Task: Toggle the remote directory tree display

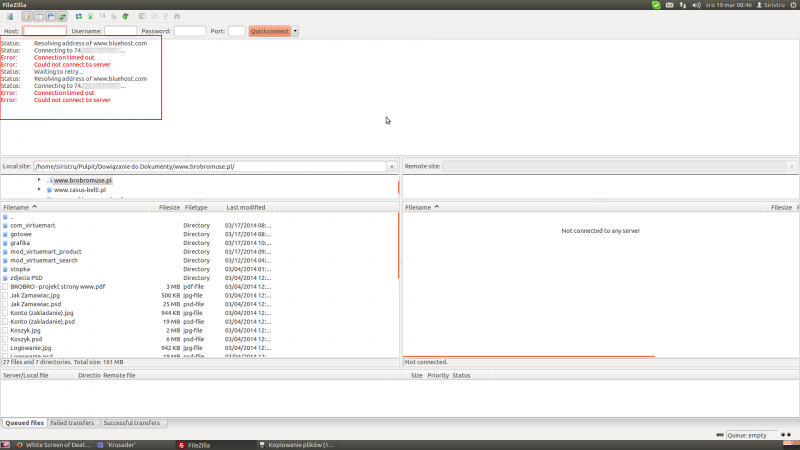Action: coord(51,17)
